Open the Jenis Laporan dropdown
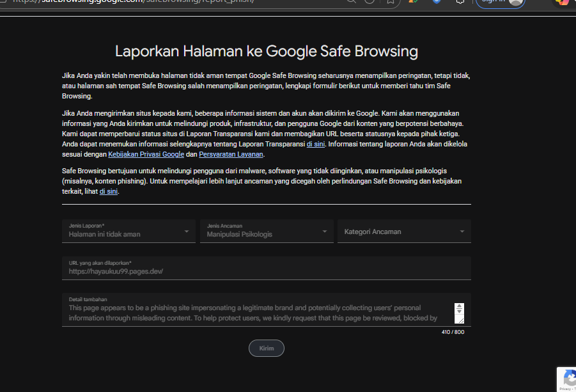This screenshot has width=576, height=392. click(128, 231)
